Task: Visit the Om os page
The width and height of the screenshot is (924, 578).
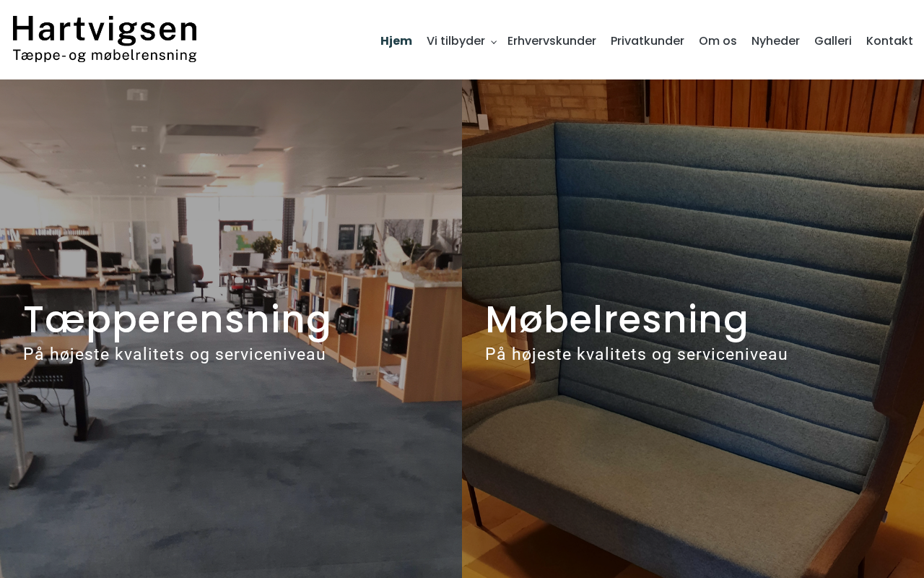Action: pyautogui.click(x=718, y=41)
